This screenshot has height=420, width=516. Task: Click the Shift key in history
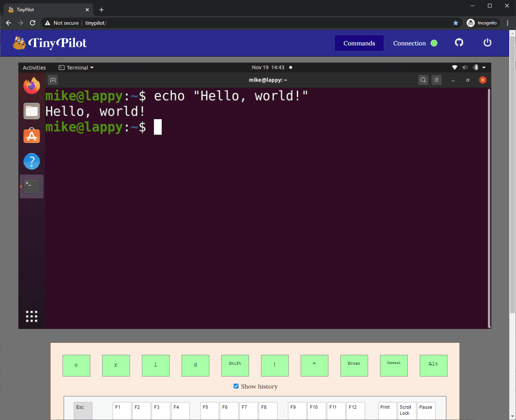click(x=235, y=366)
